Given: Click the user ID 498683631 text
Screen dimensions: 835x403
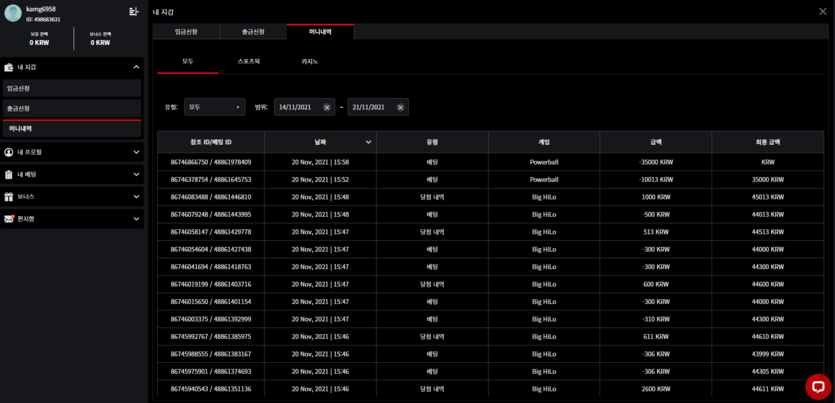Looking at the screenshot, I should [x=43, y=19].
